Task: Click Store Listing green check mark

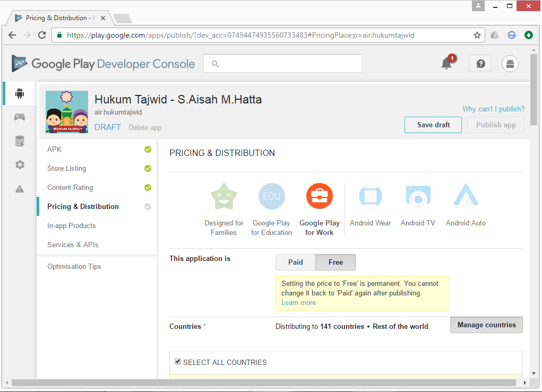Action: (148, 168)
